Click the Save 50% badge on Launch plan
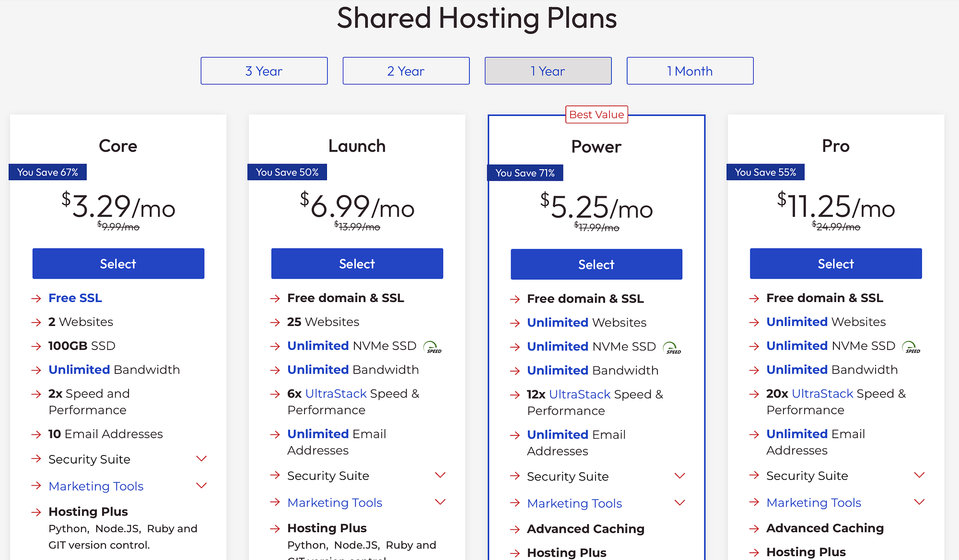Image resolution: width=959 pixels, height=560 pixels. (x=288, y=172)
